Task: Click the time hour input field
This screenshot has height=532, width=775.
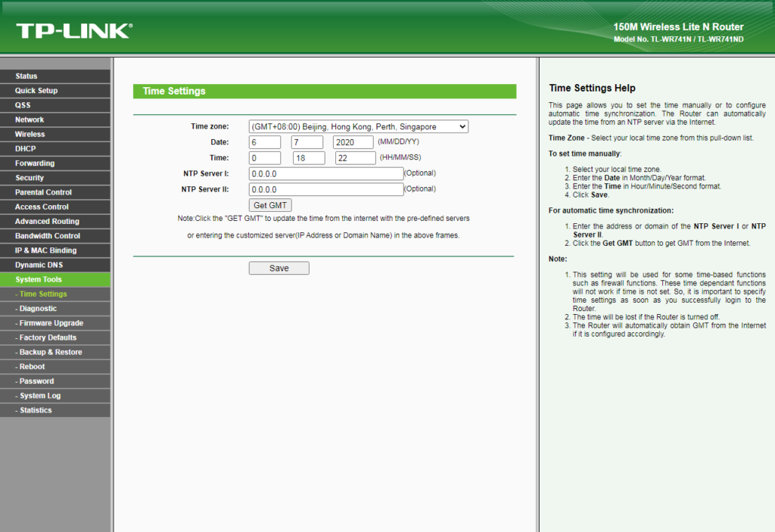Action: pyautogui.click(x=264, y=158)
